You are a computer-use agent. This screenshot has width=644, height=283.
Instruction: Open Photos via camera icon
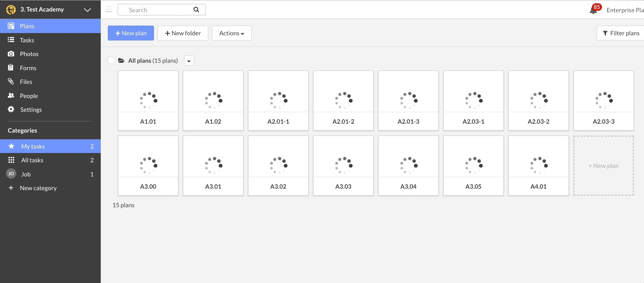pos(11,54)
